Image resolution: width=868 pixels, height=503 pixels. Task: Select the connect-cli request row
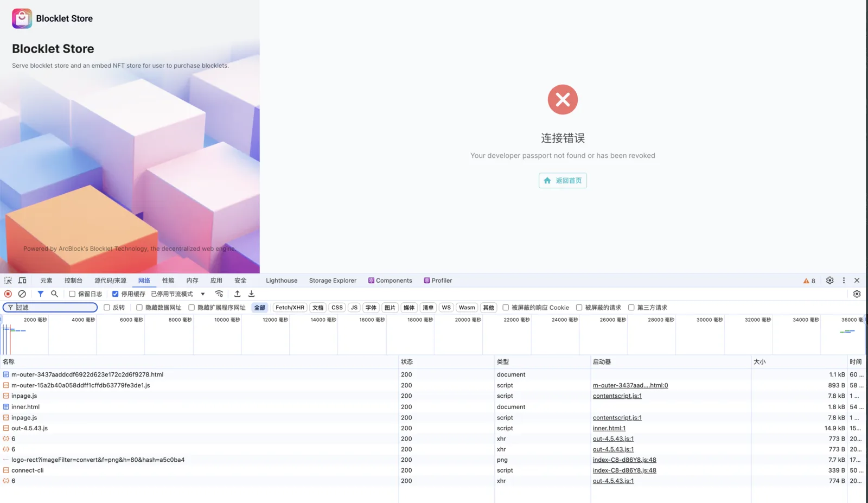(x=432, y=470)
